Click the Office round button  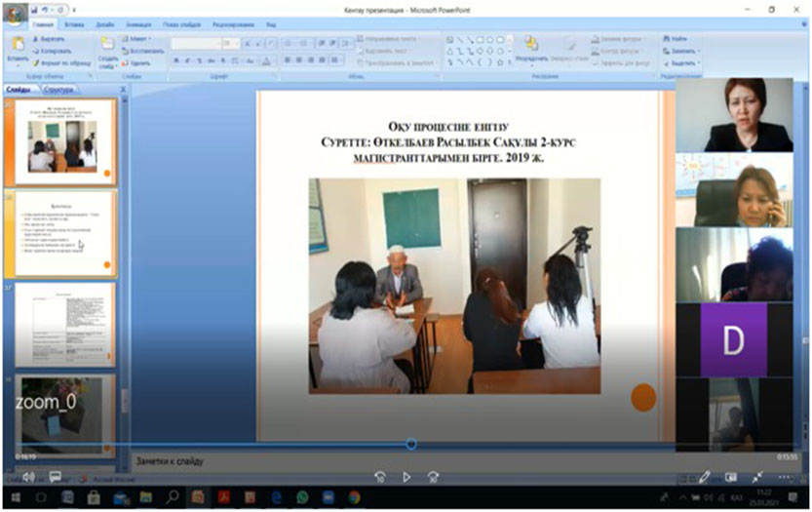pos(15,15)
